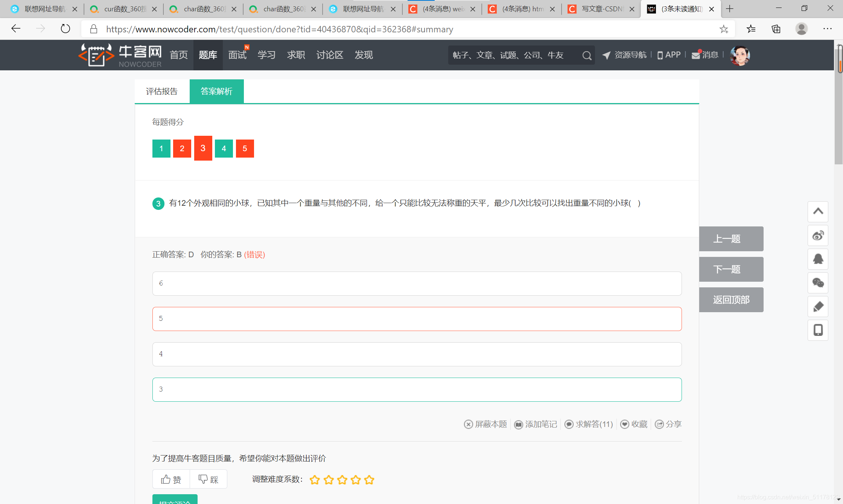843x504 pixels.
Task: Set difficulty to five stars
Action: pyautogui.click(x=369, y=480)
